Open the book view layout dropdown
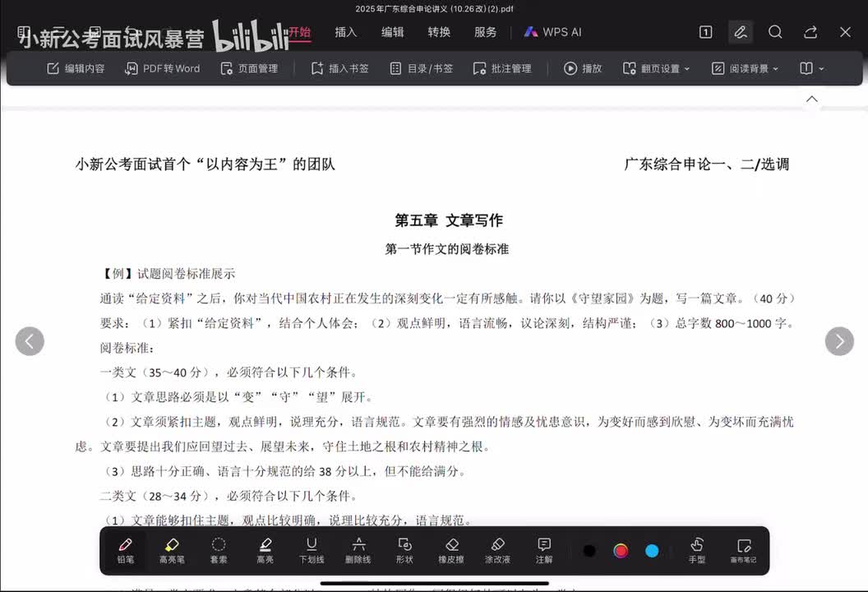Viewport: 868px width, 592px height. click(x=811, y=69)
